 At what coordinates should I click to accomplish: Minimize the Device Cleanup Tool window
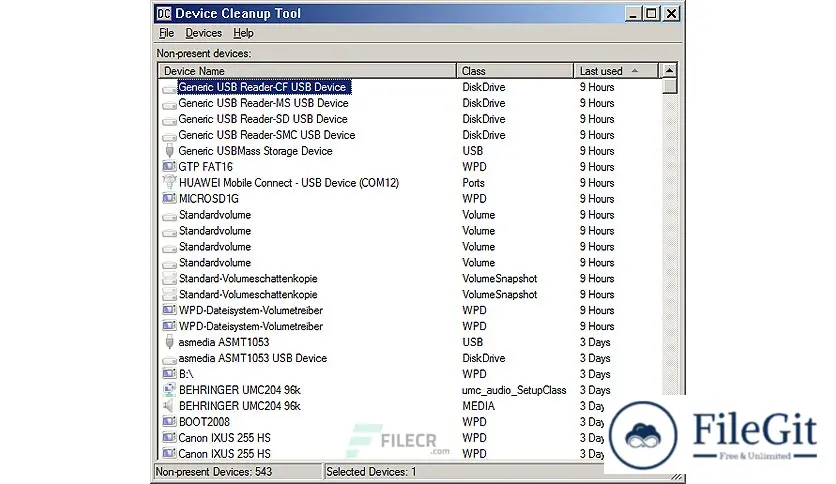coord(633,14)
